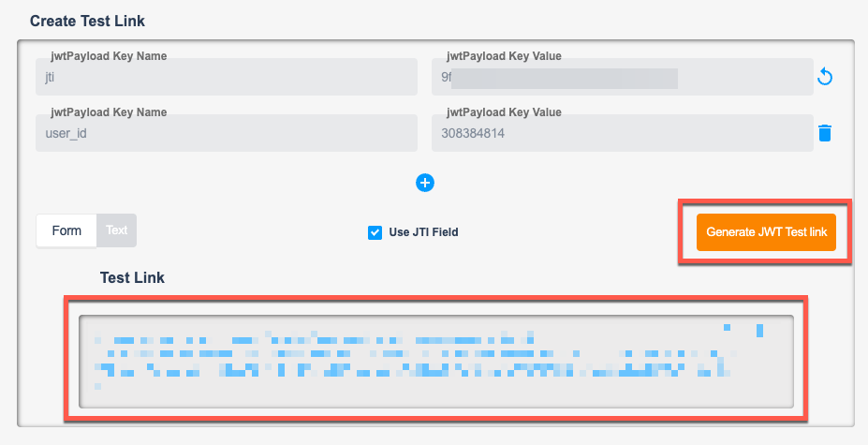
Task: Add a new jwtPayload row
Action: (x=424, y=183)
